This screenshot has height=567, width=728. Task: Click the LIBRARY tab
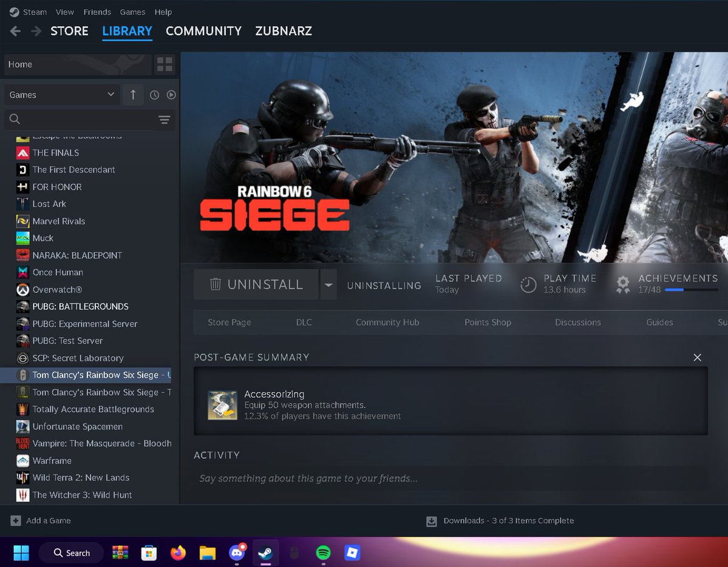tap(128, 31)
